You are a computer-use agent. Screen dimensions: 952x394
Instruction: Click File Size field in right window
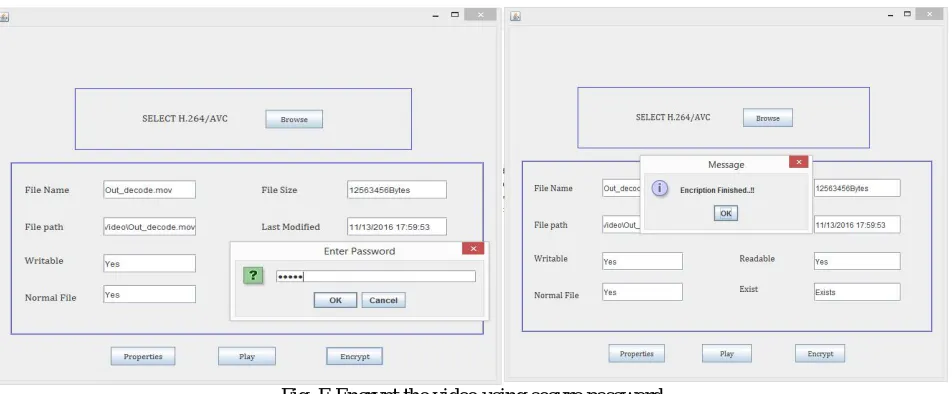pos(857,188)
